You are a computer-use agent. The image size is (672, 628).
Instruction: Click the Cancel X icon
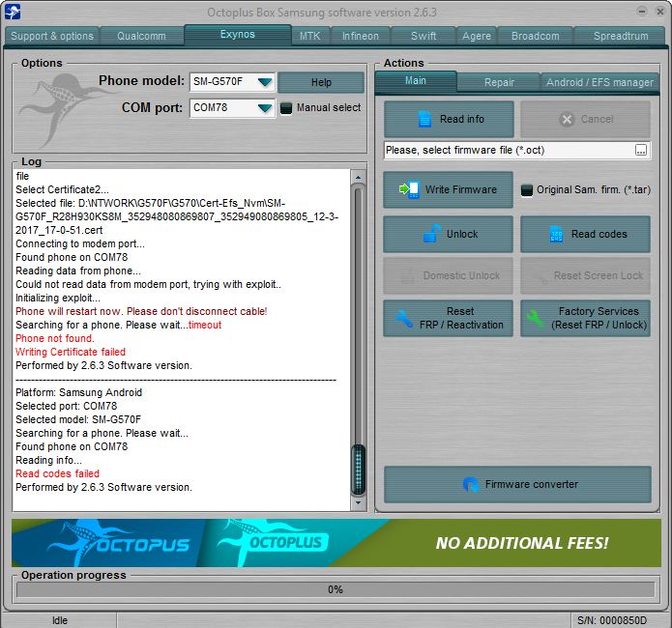click(x=567, y=119)
